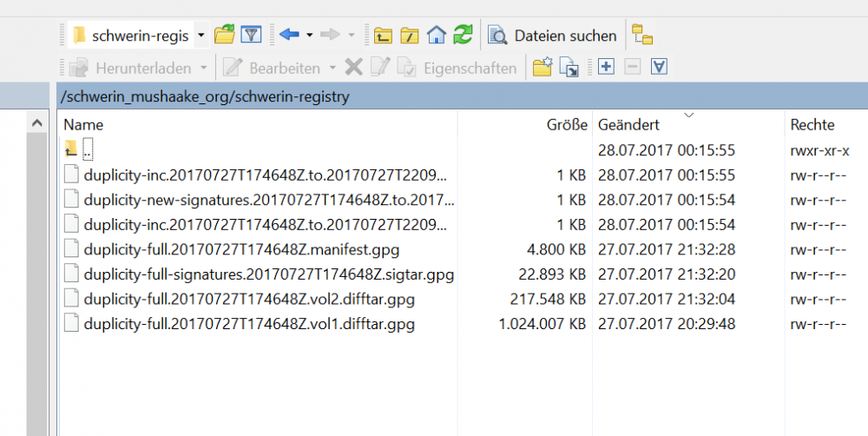
Task: Unselect files with the minus icon
Action: click(632, 67)
